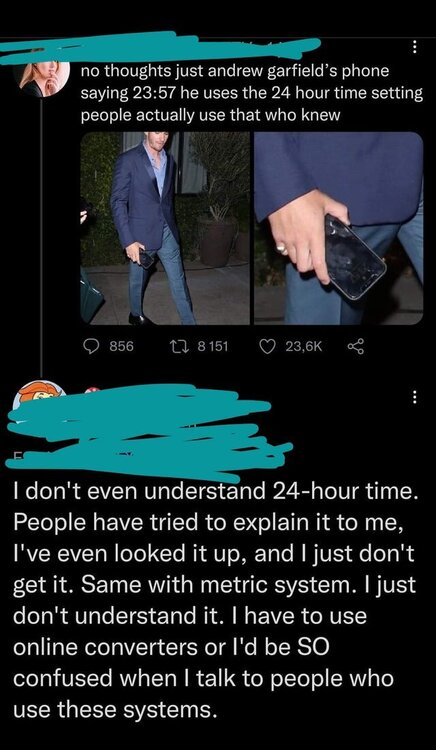Open the orange-haired cartoon reply avatar

pos(40,394)
